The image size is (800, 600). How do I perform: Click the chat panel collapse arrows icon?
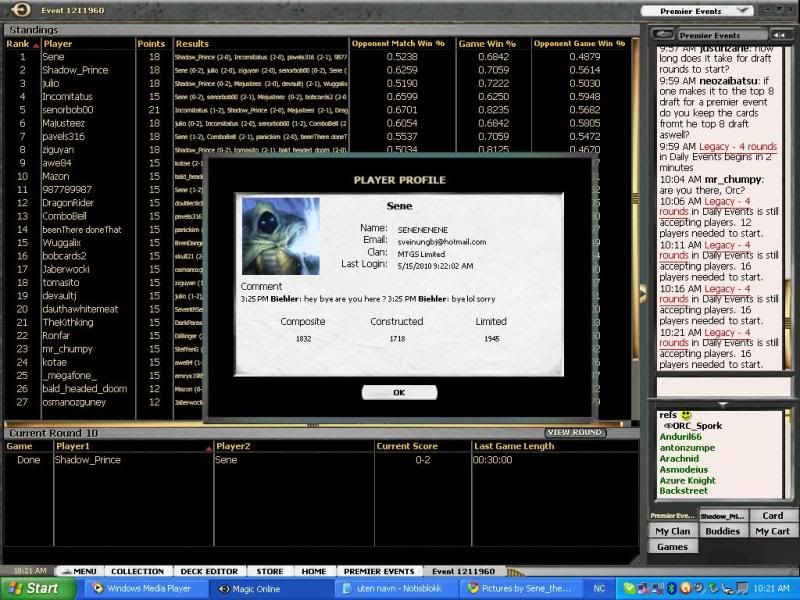(x=783, y=33)
